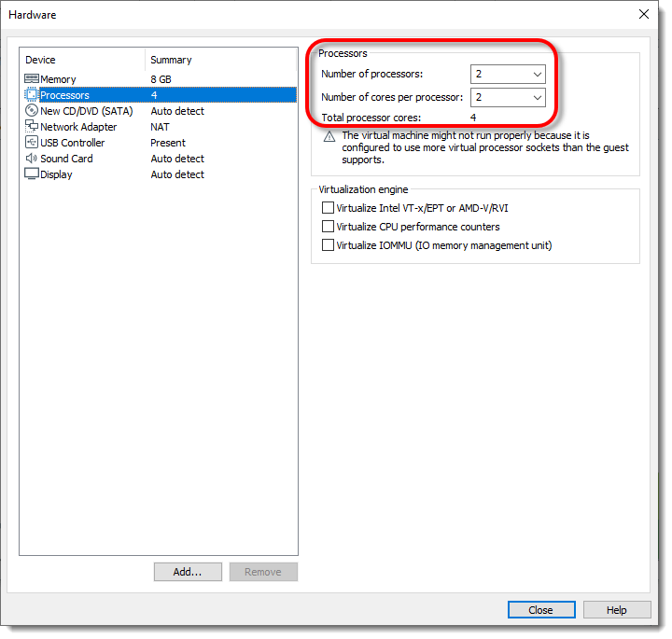
Task: Click the Memory device icon
Action: coord(32,78)
